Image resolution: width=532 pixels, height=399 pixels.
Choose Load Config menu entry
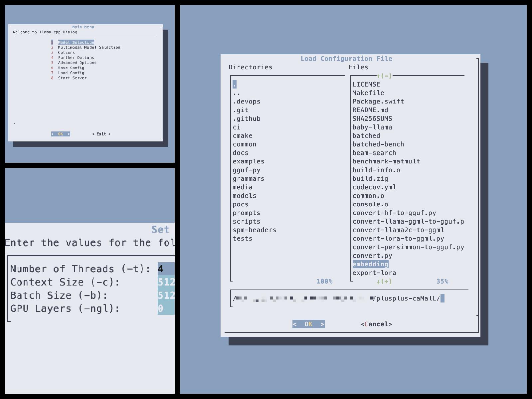(x=71, y=73)
